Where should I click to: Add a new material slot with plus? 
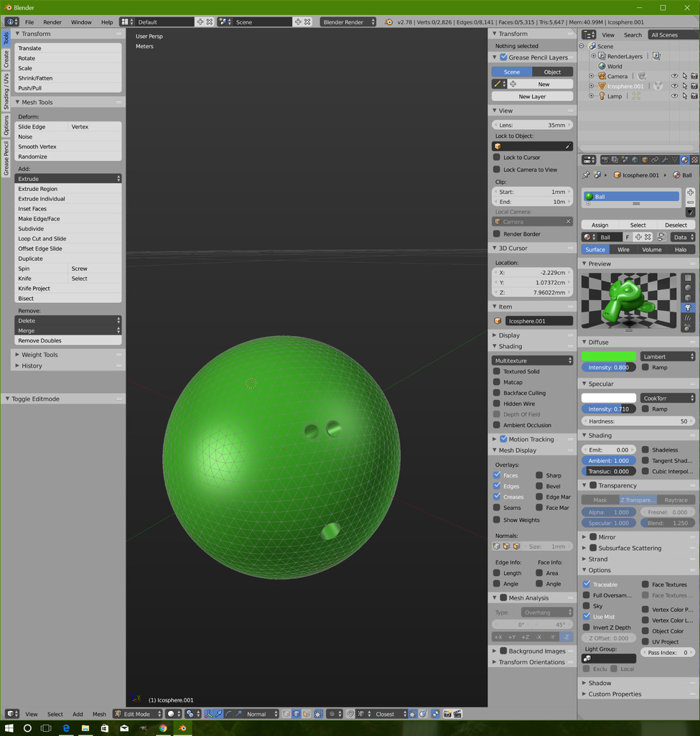(x=690, y=192)
